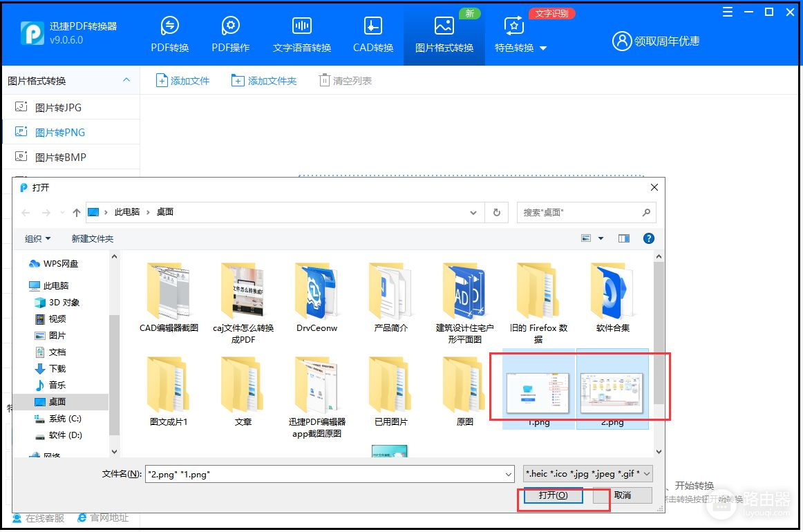The image size is (803, 532).
Task: Click 此电脑 in address breadcrumb
Action: (x=127, y=212)
